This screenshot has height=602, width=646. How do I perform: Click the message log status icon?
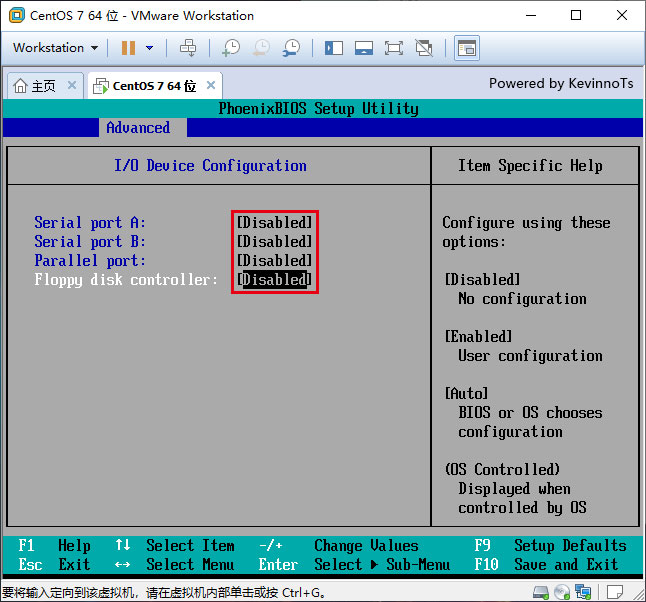[615, 593]
